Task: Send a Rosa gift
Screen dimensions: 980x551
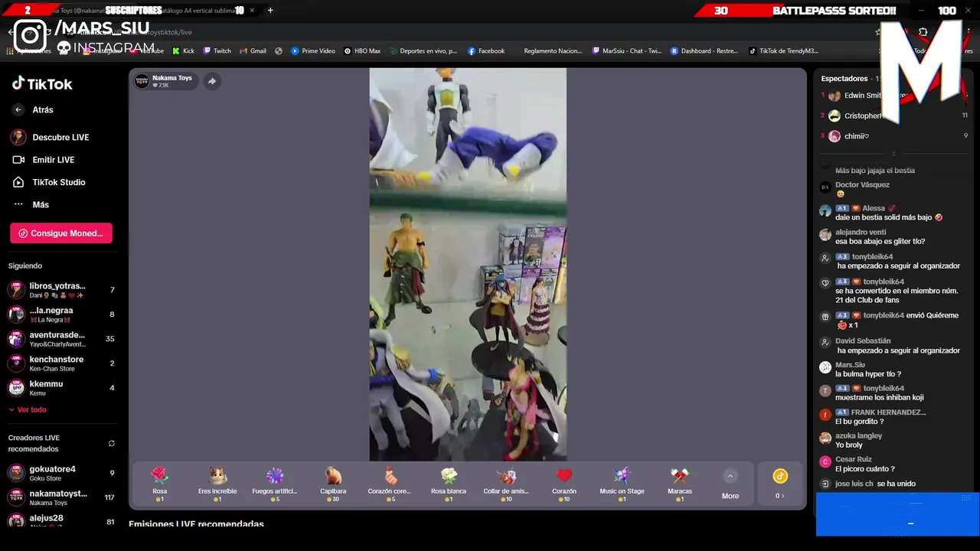Action: pos(159,484)
